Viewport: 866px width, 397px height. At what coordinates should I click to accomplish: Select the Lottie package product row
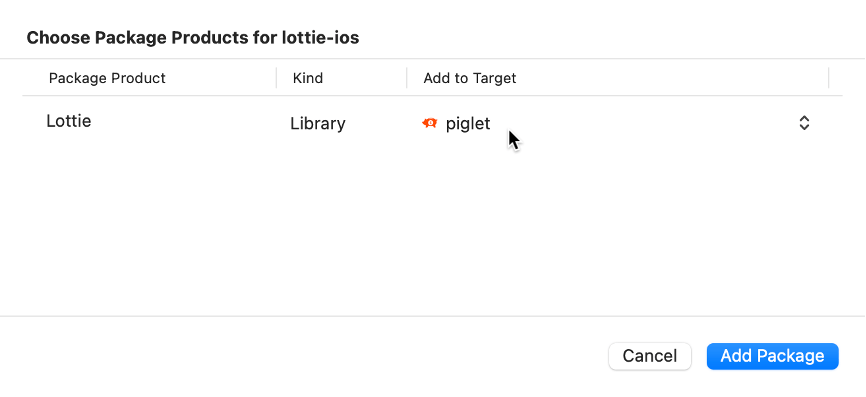[432, 123]
